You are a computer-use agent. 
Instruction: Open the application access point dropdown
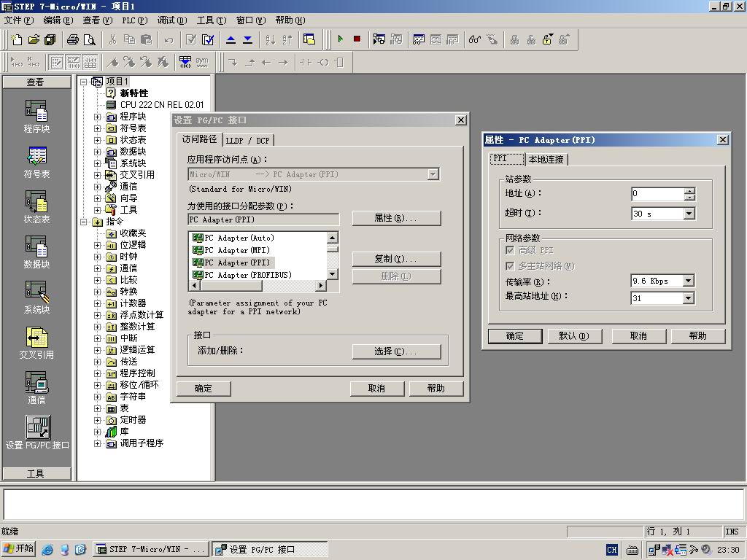[x=433, y=174]
